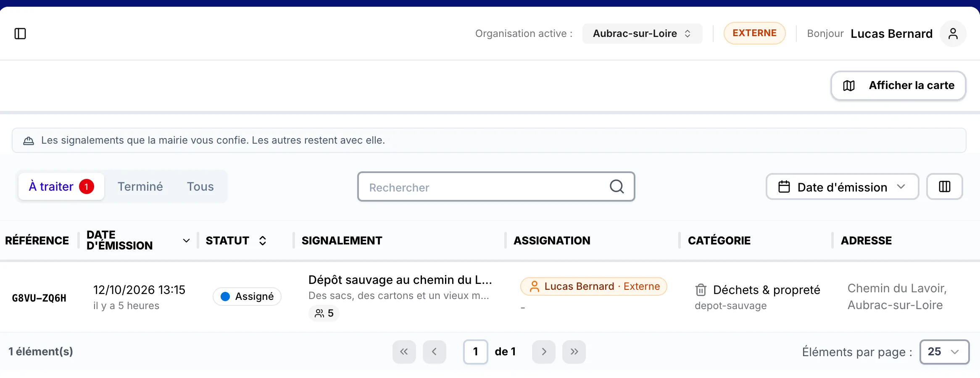Viewport: 980px width, 378px height.
Task: Click the depot-sauvage subcategory label
Action: (731, 306)
